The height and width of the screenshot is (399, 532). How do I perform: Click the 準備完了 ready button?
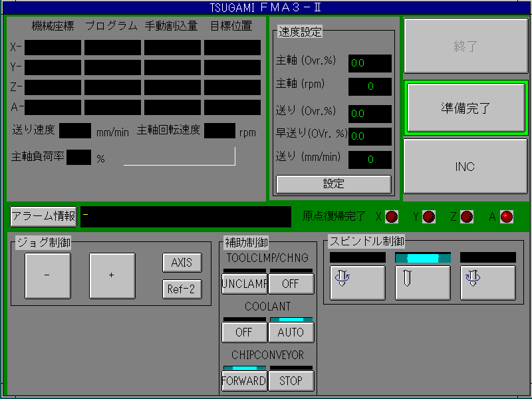point(465,108)
